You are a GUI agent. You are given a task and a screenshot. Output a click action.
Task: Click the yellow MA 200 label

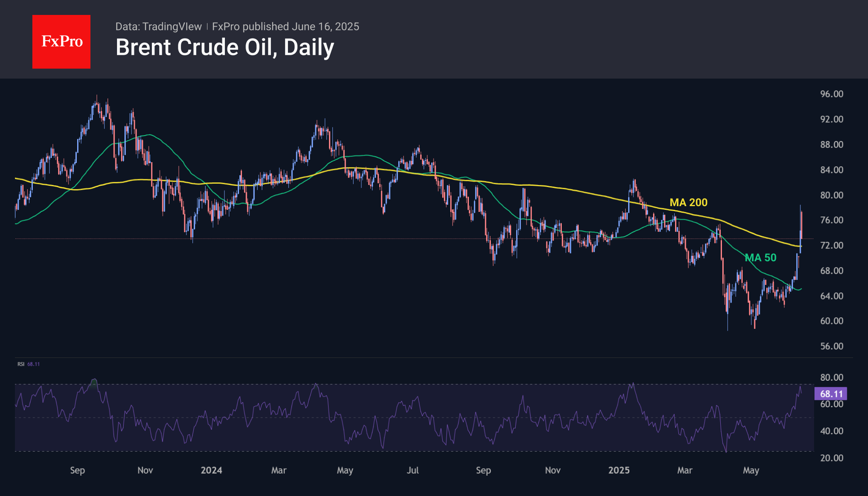(x=688, y=202)
